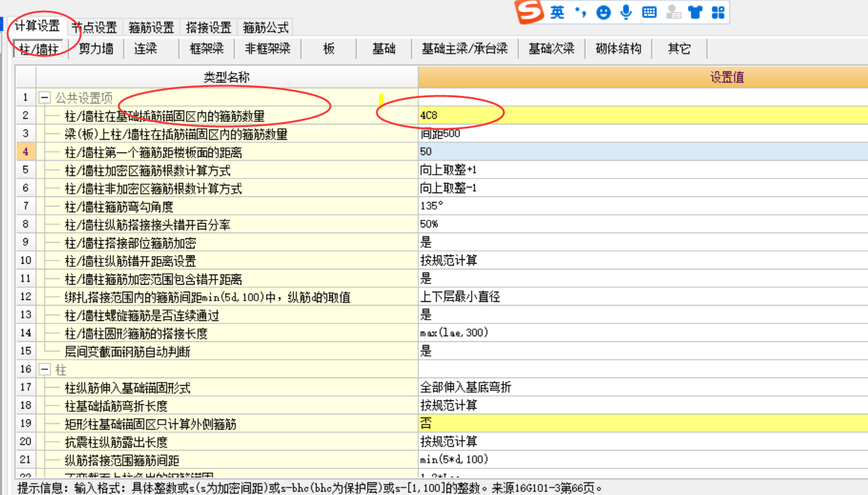Switch to the 节点设置 tab
868x495 pixels.
[x=94, y=27]
